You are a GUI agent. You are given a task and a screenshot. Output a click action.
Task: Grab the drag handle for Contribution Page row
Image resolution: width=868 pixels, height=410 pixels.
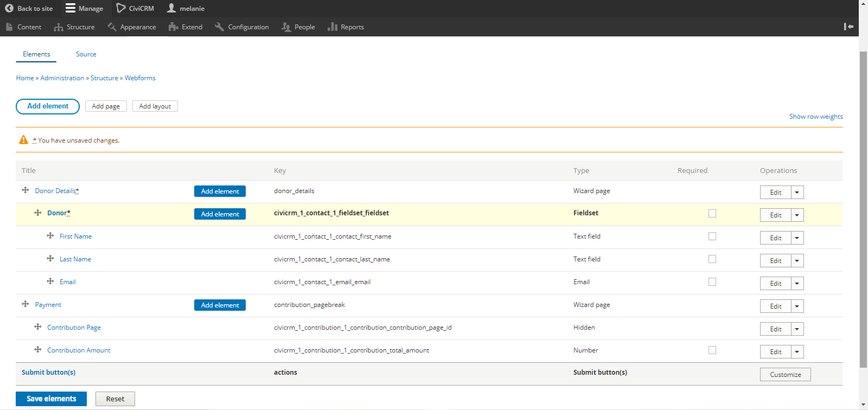[38, 327]
